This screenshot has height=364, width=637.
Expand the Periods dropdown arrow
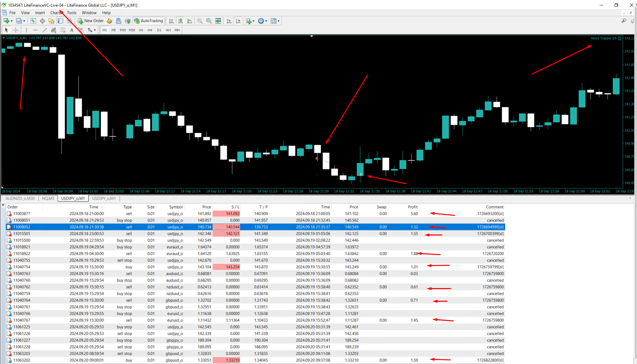[x=266, y=21]
